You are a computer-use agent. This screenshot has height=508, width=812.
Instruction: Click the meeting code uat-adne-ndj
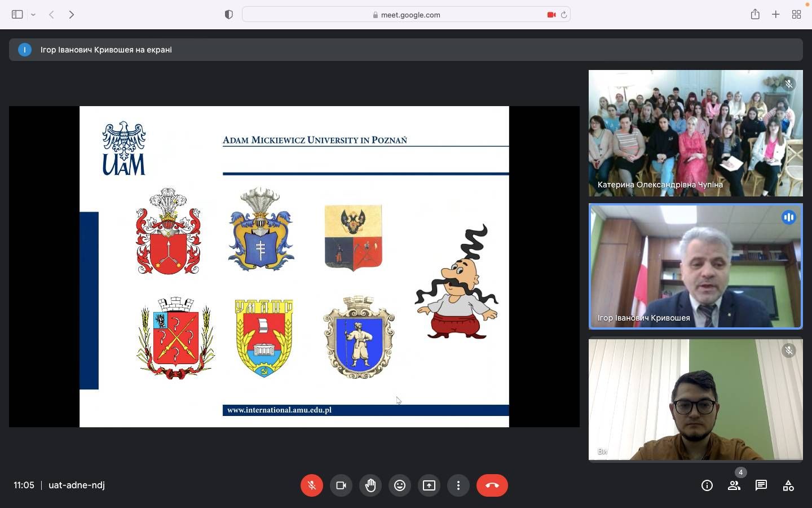point(77,485)
